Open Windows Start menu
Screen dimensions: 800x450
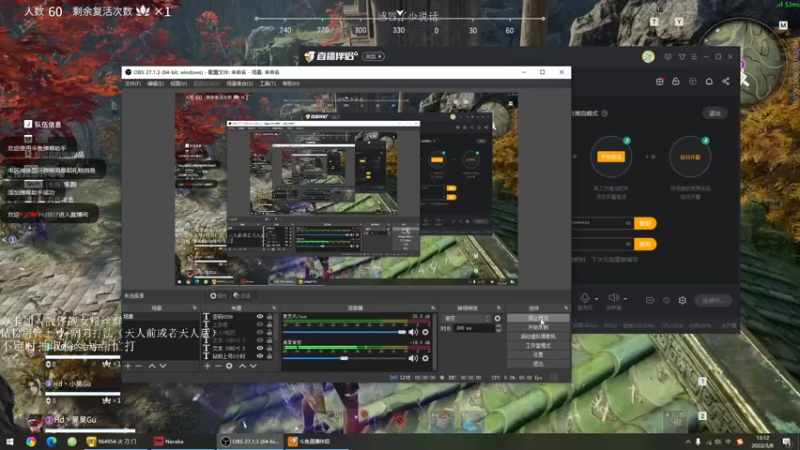(10, 442)
